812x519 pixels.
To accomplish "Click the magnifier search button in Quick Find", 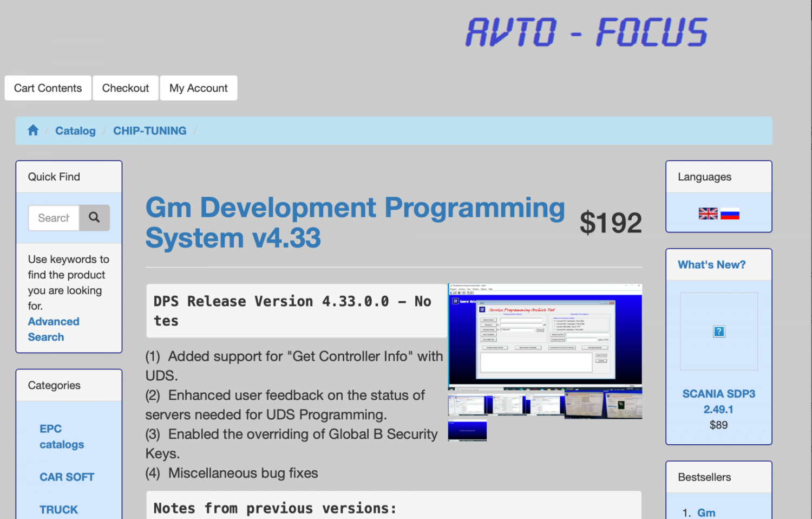I will coord(94,218).
